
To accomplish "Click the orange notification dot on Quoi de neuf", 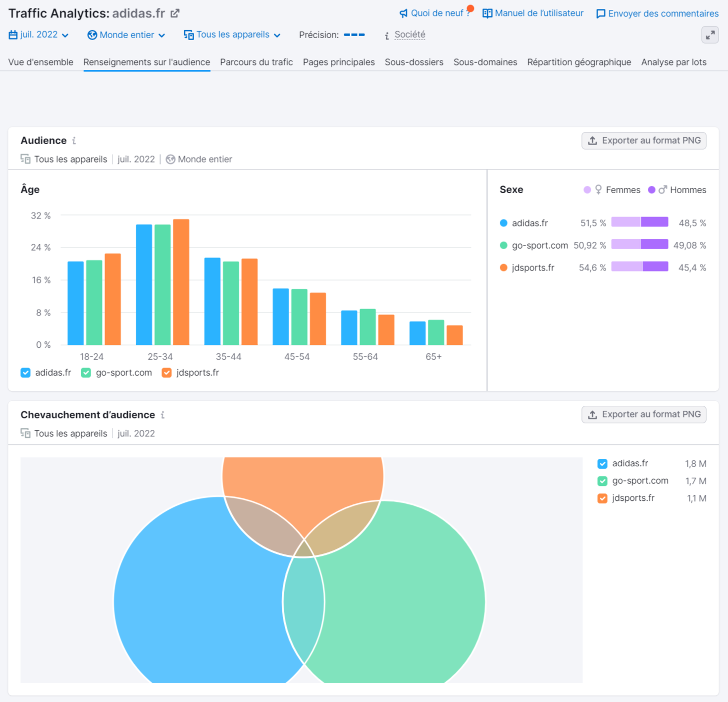I will click(470, 8).
